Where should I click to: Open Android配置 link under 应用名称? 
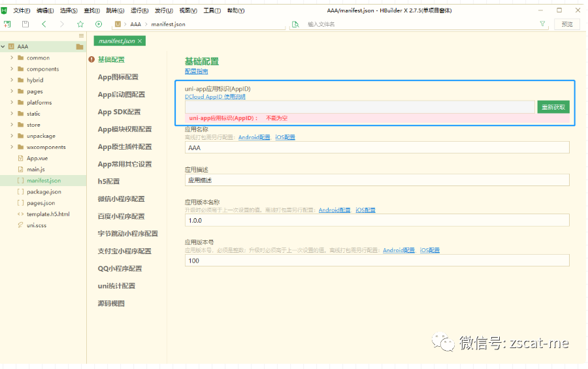pos(254,137)
